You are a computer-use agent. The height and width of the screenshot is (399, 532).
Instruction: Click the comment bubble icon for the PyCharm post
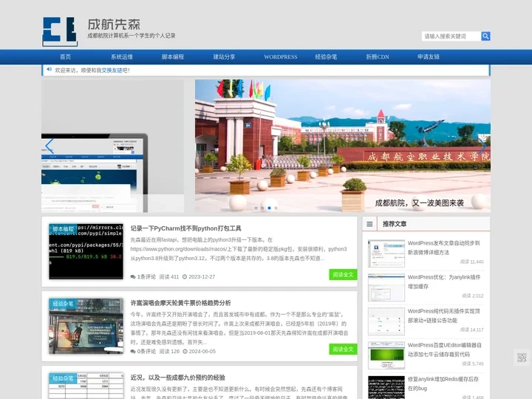tap(133, 277)
